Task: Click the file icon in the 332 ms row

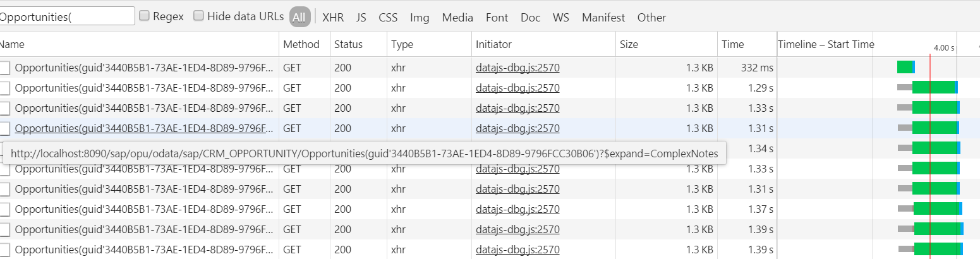Action: tap(4, 68)
